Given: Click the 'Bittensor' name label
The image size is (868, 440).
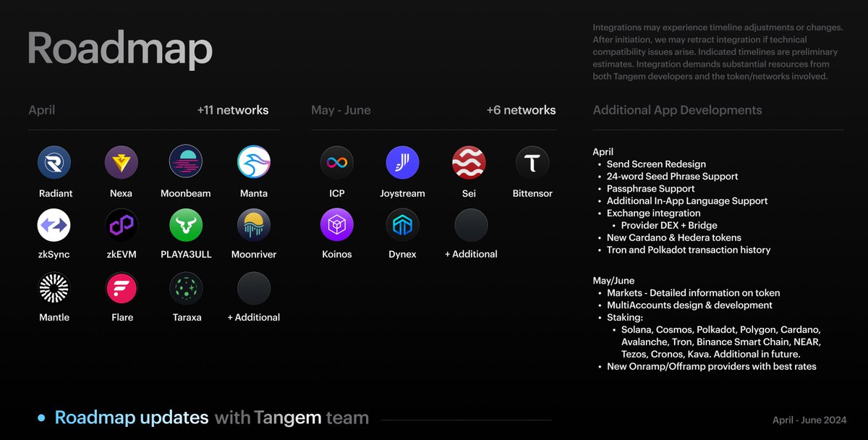Looking at the screenshot, I should pos(532,193).
